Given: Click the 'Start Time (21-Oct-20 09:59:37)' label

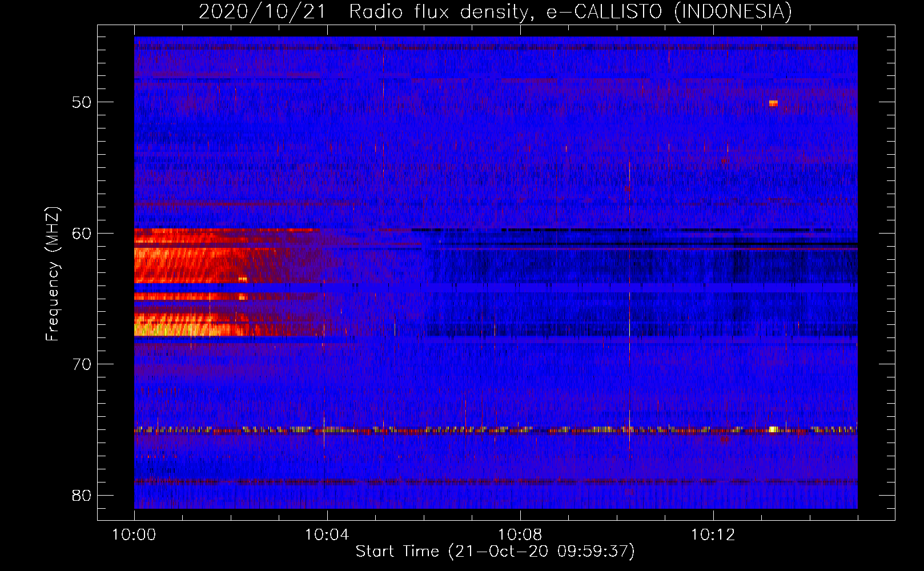Looking at the screenshot, I should coord(495,552).
